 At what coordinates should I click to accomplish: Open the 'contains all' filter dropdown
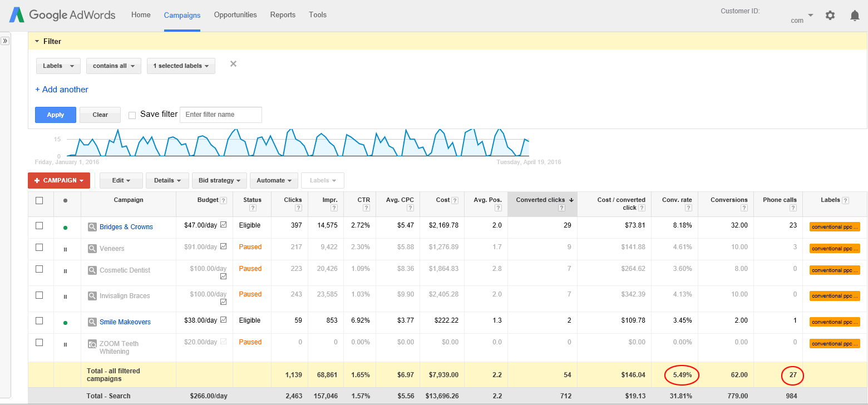114,66
